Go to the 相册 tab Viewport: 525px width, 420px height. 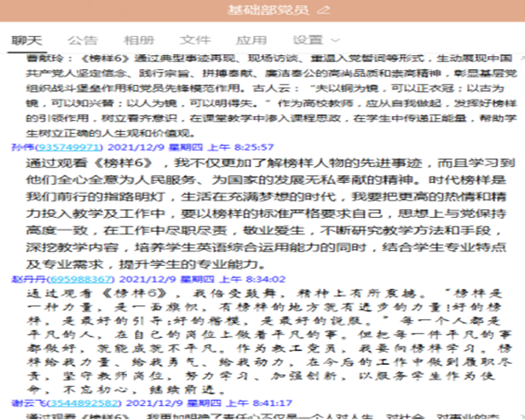(x=139, y=40)
